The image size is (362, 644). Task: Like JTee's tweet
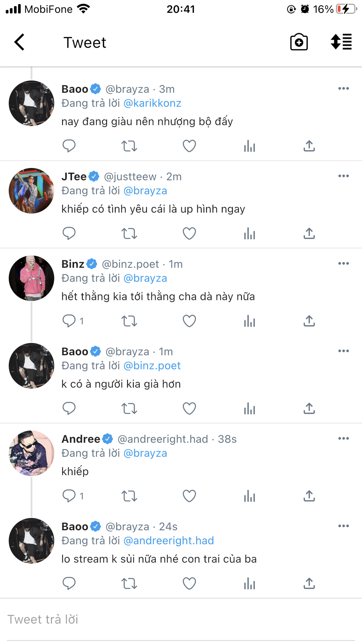coord(189,233)
